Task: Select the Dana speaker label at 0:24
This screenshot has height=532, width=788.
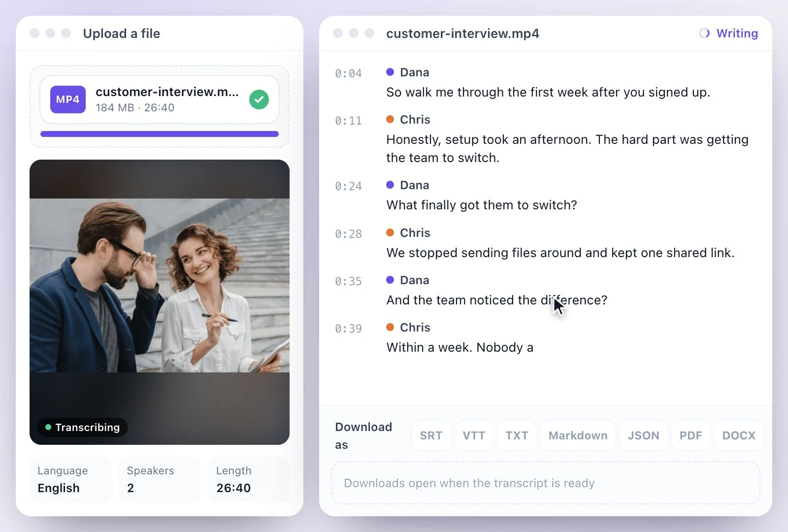Action: (x=408, y=185)
